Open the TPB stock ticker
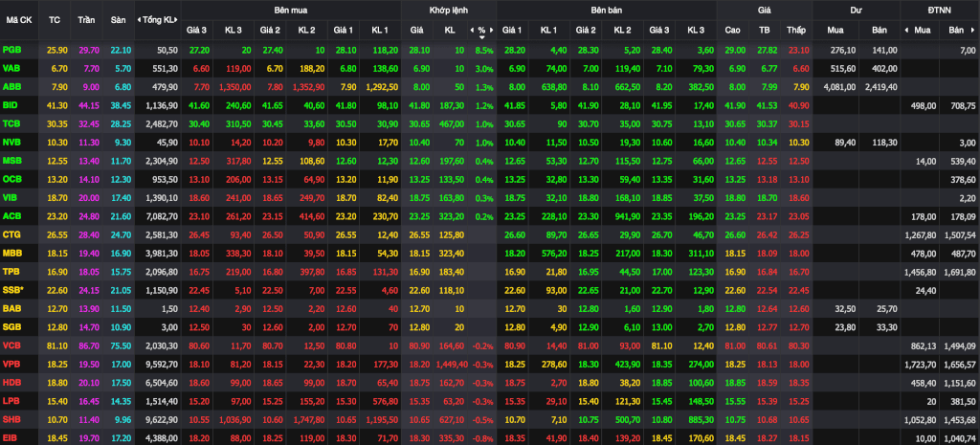This screenshot has width=980, height=445. point(11,272)
